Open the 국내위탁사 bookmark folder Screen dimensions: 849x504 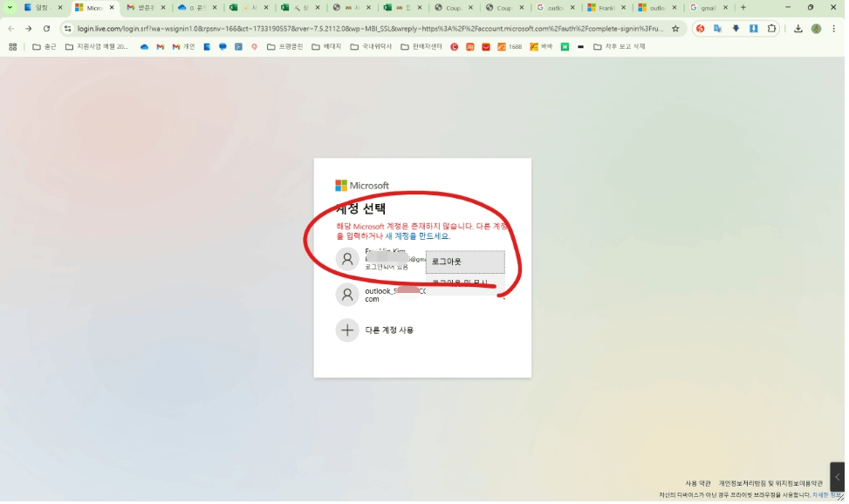coord(373,47)
